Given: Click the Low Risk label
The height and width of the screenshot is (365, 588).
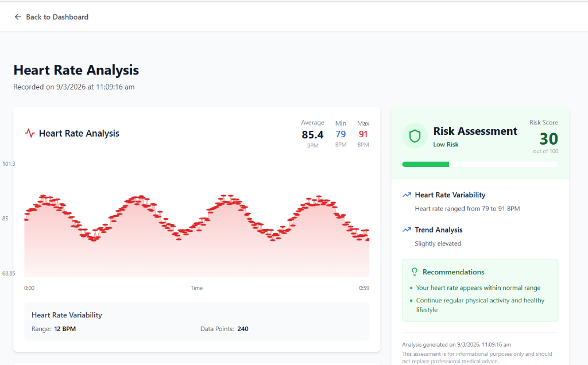Looking at the screenshot, I should (446, 144).
